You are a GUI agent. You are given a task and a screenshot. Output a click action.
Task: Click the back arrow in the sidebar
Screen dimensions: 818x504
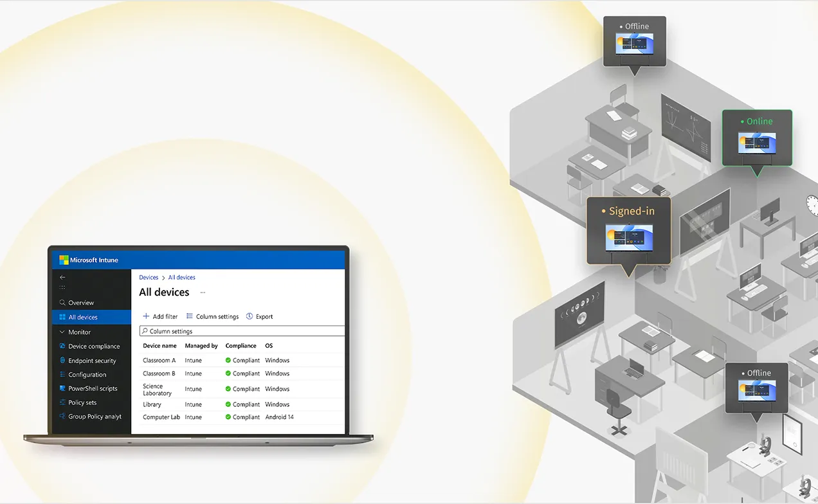[62, 277]
